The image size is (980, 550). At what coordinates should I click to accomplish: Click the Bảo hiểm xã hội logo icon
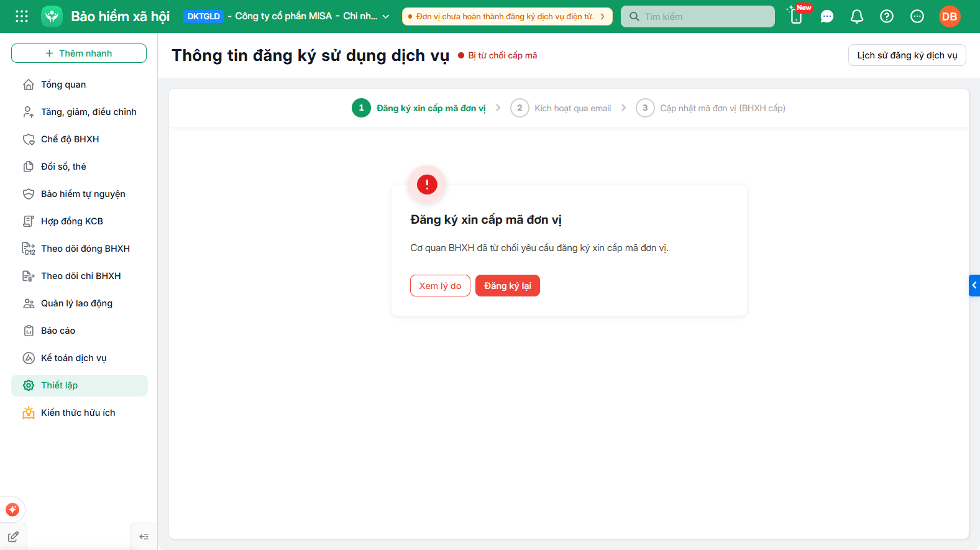(x=52, y=16)
